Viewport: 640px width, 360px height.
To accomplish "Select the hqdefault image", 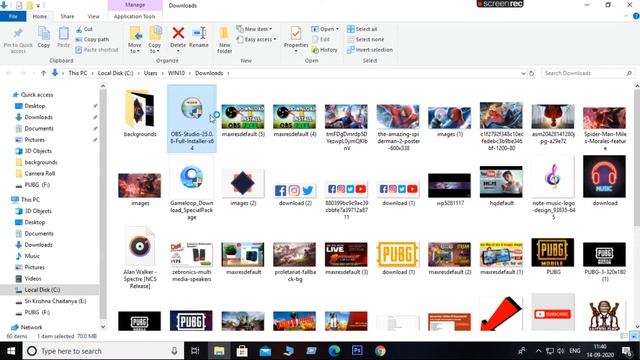I will 501,186.
